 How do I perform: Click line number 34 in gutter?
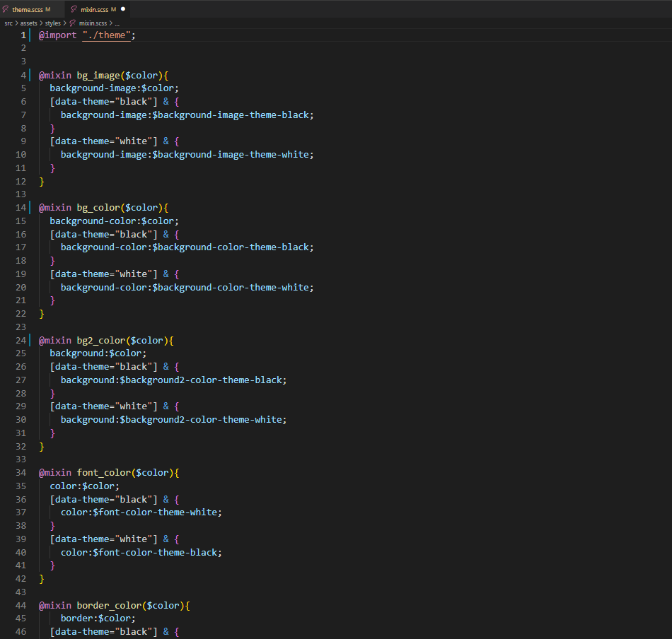[21, 473]
